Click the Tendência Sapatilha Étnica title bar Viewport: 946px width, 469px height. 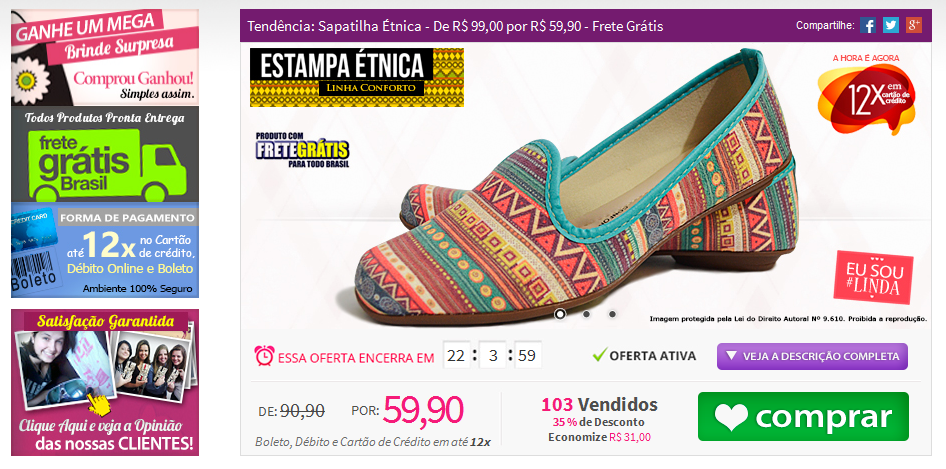coord(585,26)
